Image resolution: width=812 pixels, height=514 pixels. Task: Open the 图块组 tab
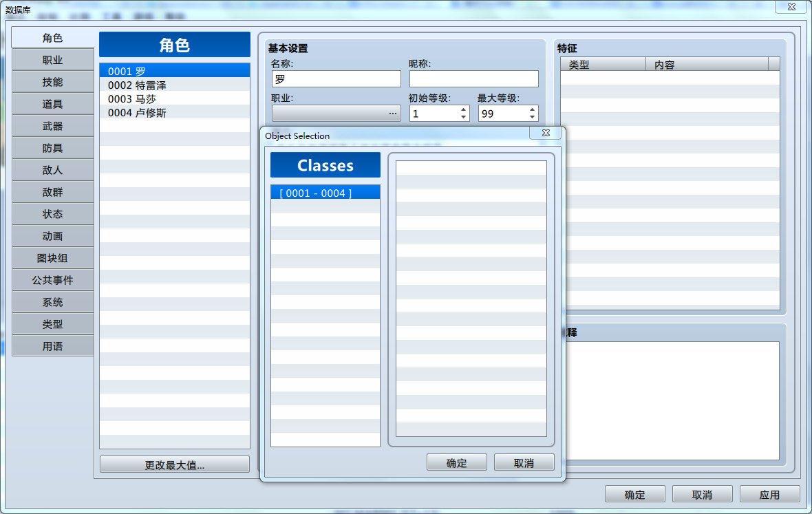(x=52, y=258)
